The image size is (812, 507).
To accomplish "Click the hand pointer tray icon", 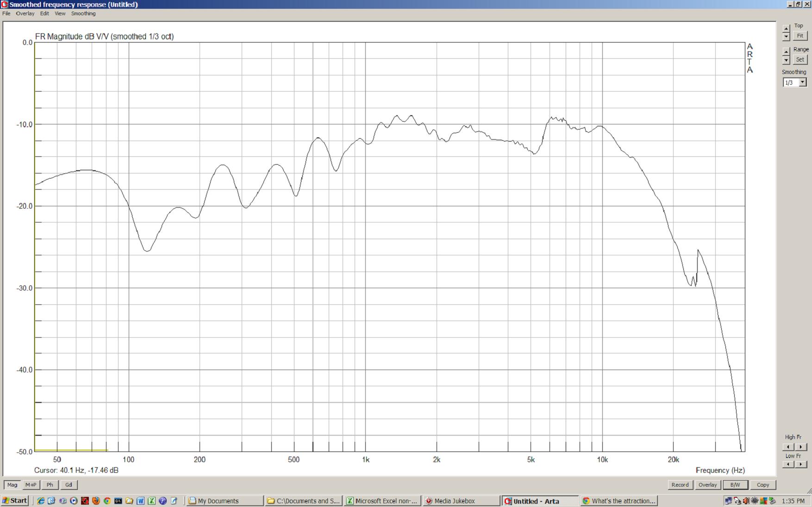I will (x=737, y=501).
